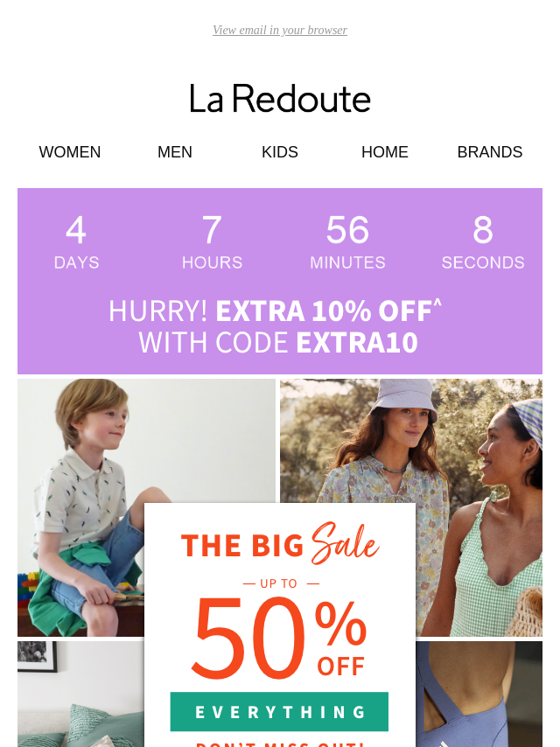Click the 8 SECONDS countdown counter
Image resolution: width=560 pixels, height=747 pixels.
pyautogui.click(x=483, y=242)
